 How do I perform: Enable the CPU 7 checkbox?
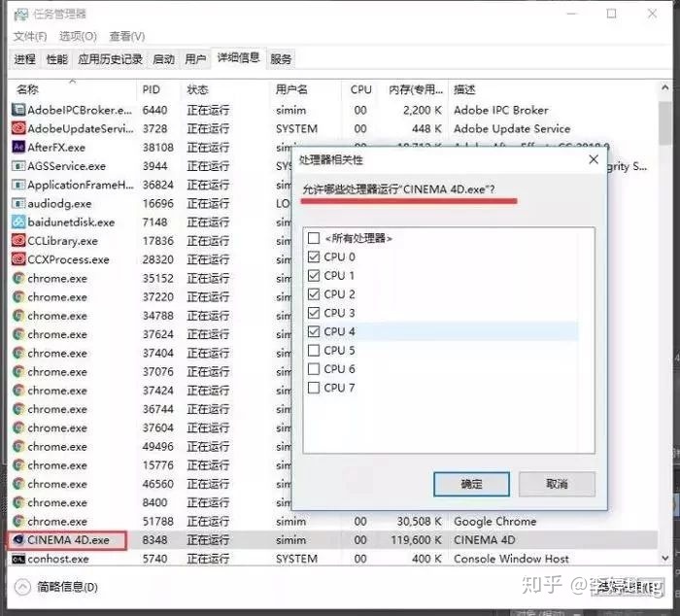pyautogui.click(x=314, y=388)
